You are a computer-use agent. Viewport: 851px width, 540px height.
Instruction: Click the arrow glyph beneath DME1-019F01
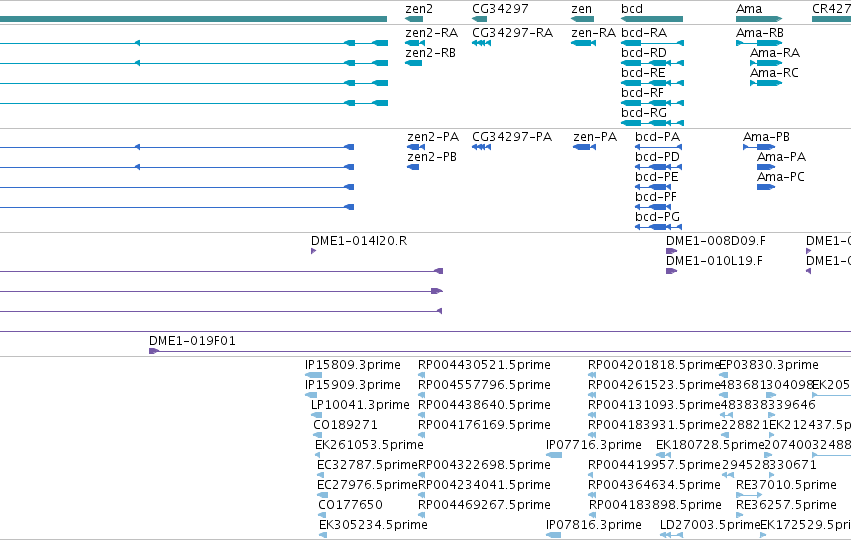pyautogui.click(x=154, y=351)
